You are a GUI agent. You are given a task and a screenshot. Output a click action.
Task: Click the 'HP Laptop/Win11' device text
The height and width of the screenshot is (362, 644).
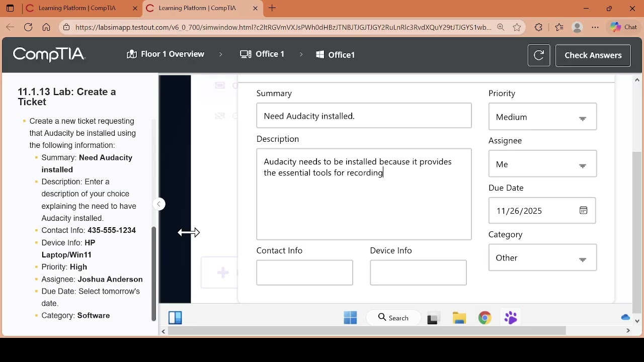pos(68,248)
